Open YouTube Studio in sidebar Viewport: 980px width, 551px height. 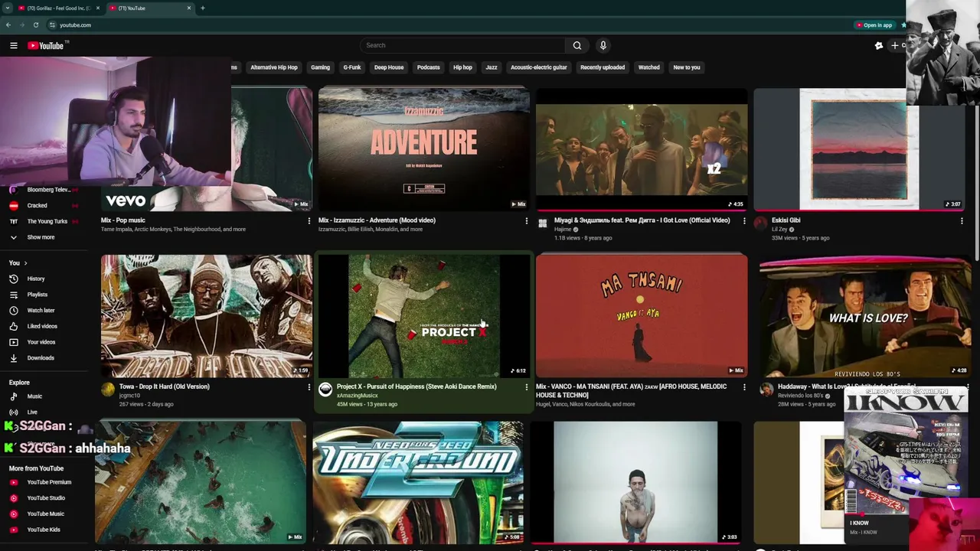click(46, 498)
